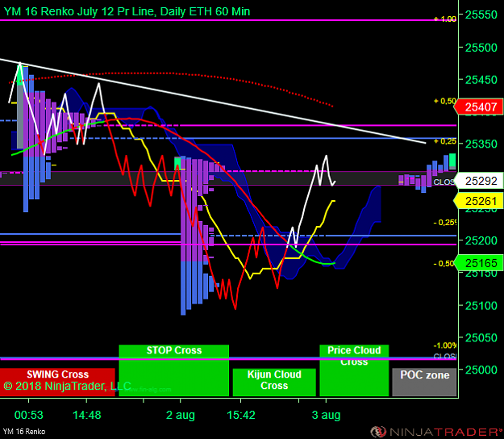The width and height of the screenshot is (504, 439).
Task: Click the 15:42 time axis label
Action: coord(241,415)
